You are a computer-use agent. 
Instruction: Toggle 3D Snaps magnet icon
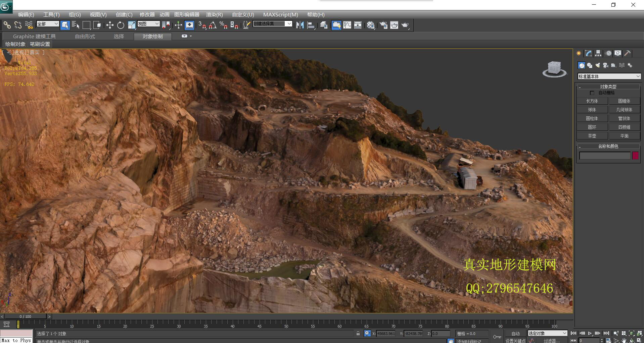[202, 25]
